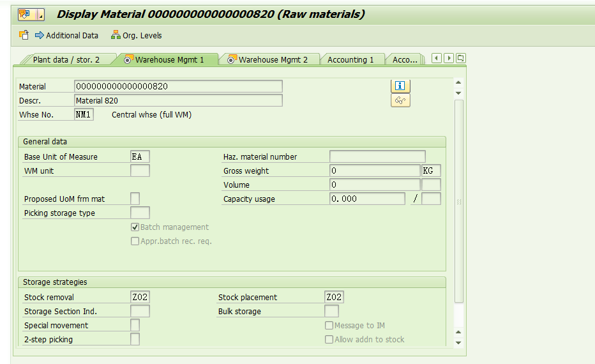Switch to Warehouse Mgmt 2 tab
Screen dimensions: 595x364
pyautogui.click(x=269, y=59)
